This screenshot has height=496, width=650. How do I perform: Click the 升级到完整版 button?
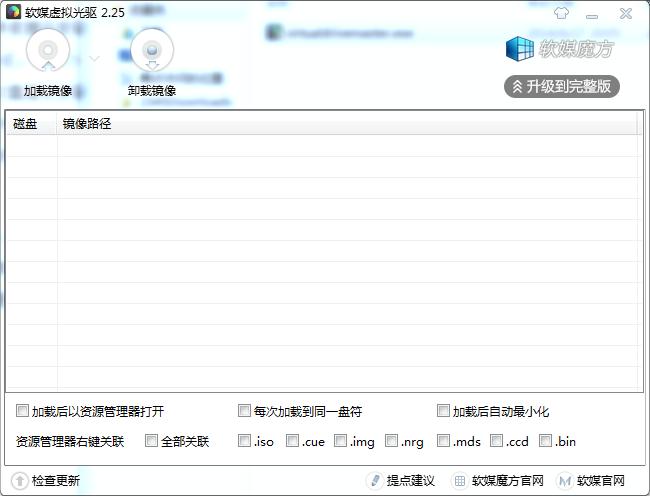tap(562, 87)
